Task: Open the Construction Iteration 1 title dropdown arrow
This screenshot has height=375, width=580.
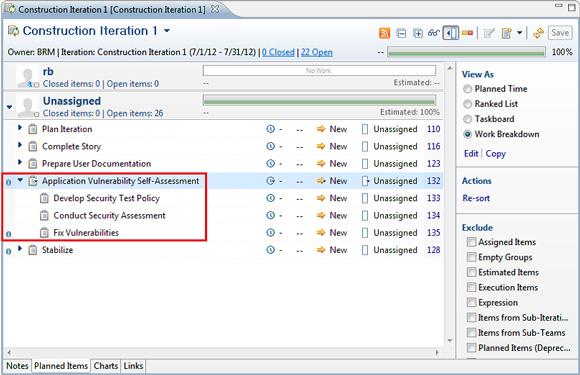Action: coord(167,31)
